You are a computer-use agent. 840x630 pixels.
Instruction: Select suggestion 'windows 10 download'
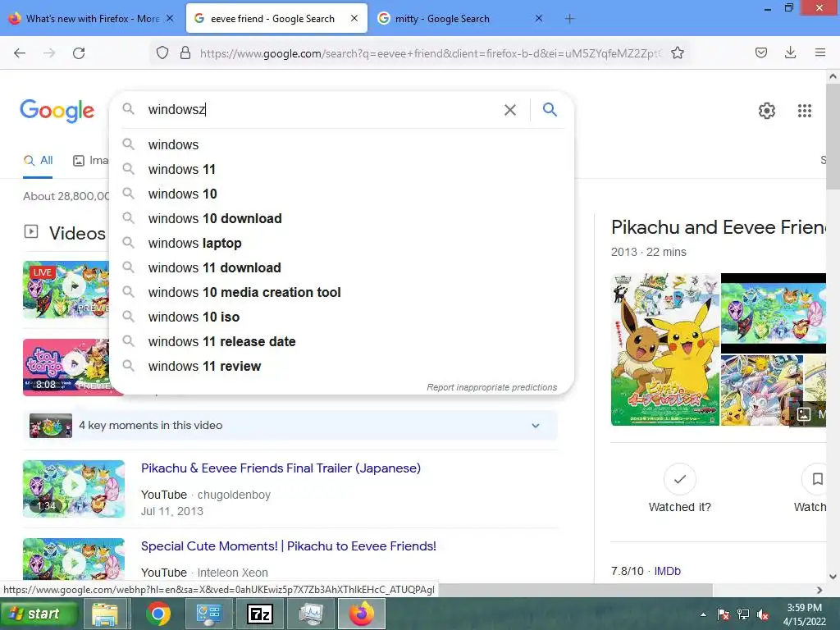point(341,218)
